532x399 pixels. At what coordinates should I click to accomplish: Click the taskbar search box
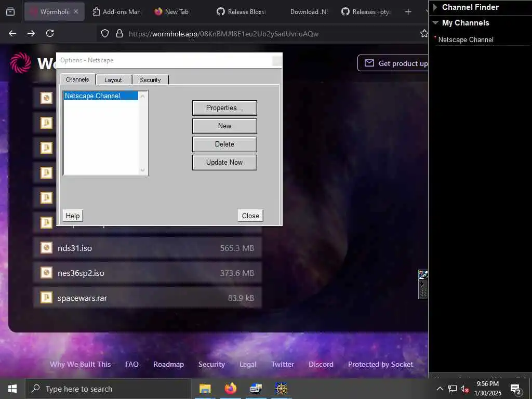pos(108,389)
